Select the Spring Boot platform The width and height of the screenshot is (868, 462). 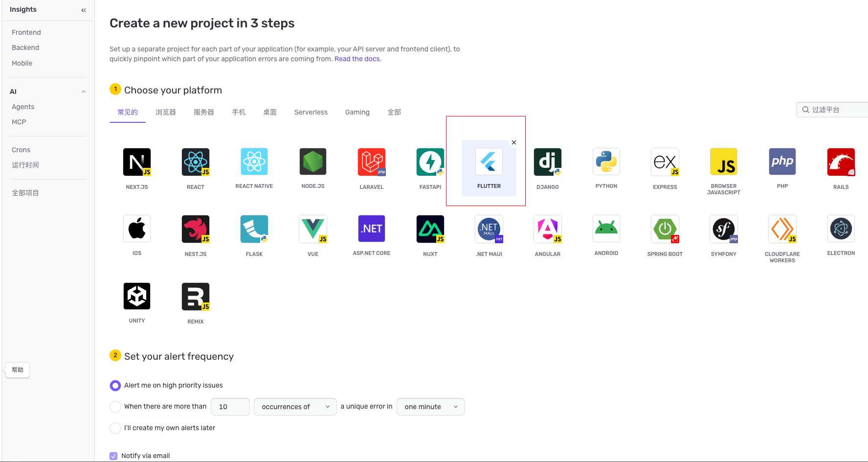665,229
